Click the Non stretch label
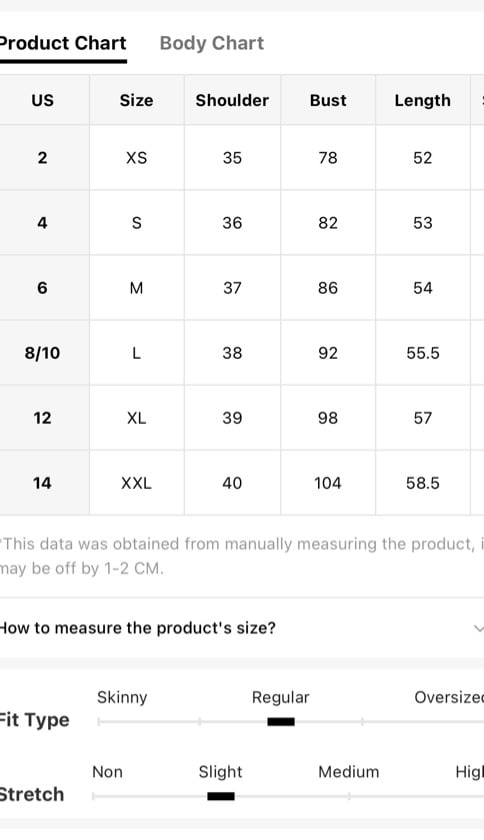This screenshot has width=484, height=840. (x=107, y=771)
